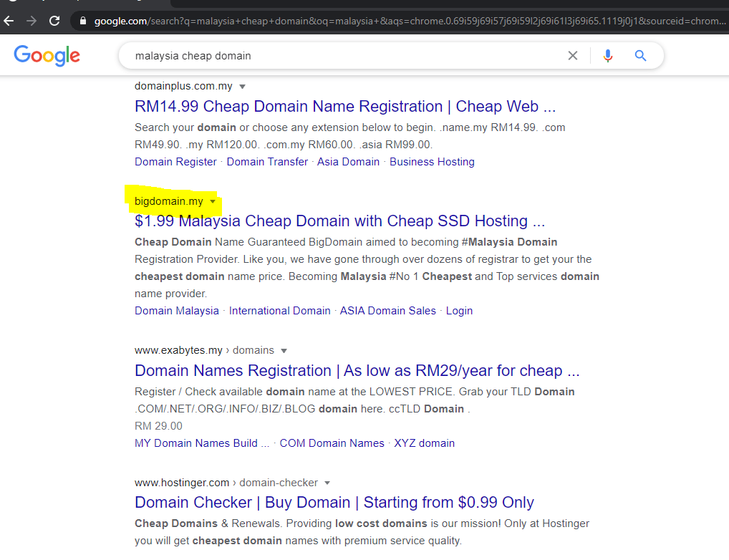Click the site security padlock icon
Viewport: 729px width, 560px height.
tap(85, 21)
